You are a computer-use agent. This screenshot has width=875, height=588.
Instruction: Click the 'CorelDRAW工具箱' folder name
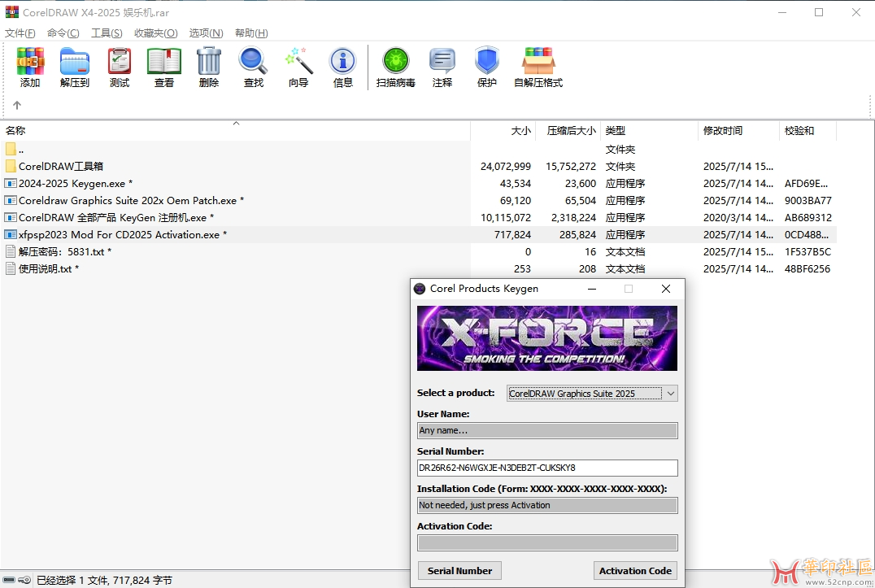click(61, 166)
